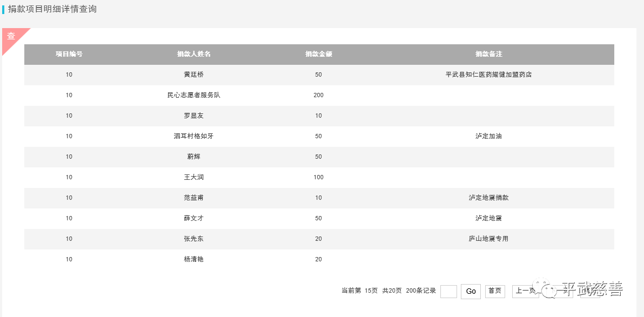Open 上一页 previous page
644x317 pixels.
525,291
